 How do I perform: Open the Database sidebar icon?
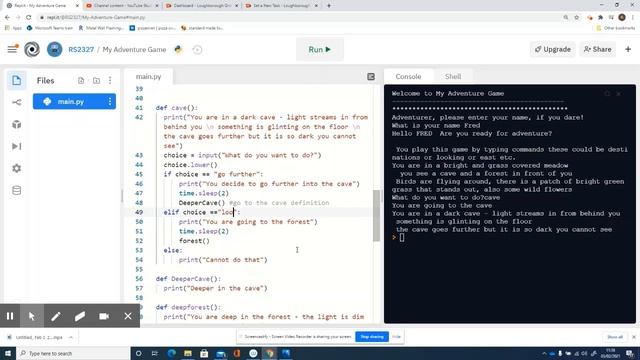click(x=16, y=190)
